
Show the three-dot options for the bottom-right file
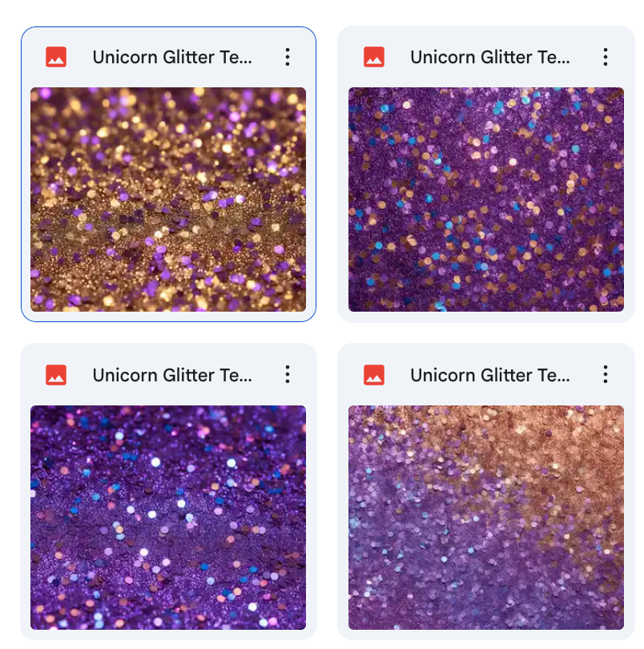pos(605,374)
